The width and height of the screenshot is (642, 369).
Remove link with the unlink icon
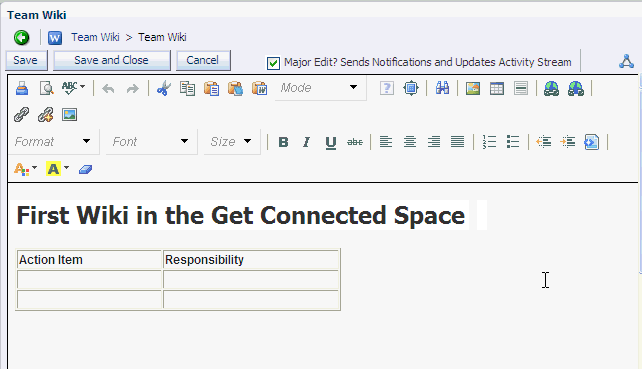(x=45, y=115)
